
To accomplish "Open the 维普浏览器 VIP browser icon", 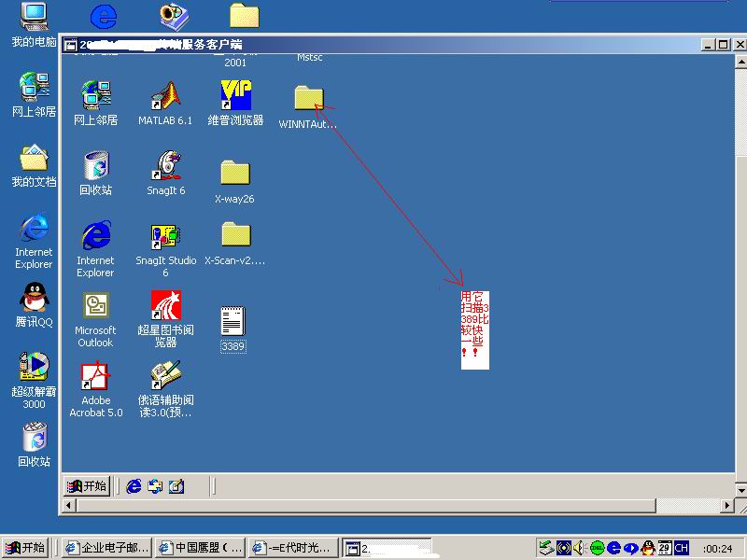I will (235, 96).
